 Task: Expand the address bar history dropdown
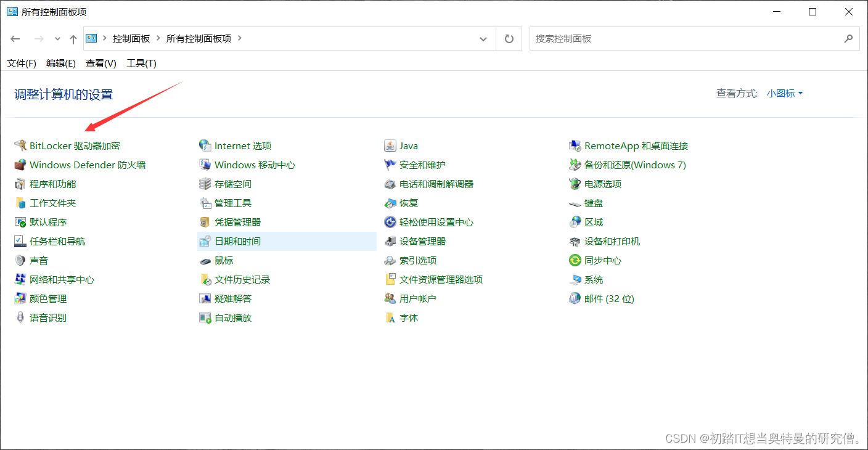click(483, 39)
